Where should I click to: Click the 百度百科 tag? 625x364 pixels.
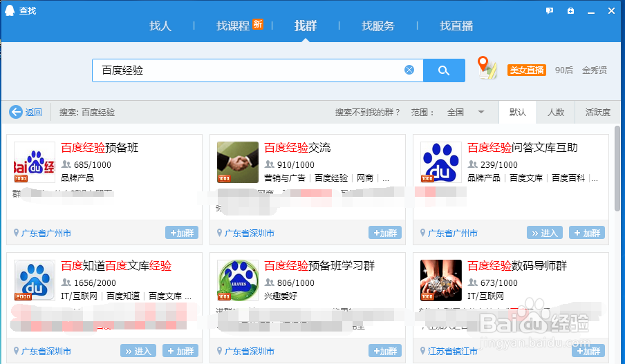click(568, 178)
